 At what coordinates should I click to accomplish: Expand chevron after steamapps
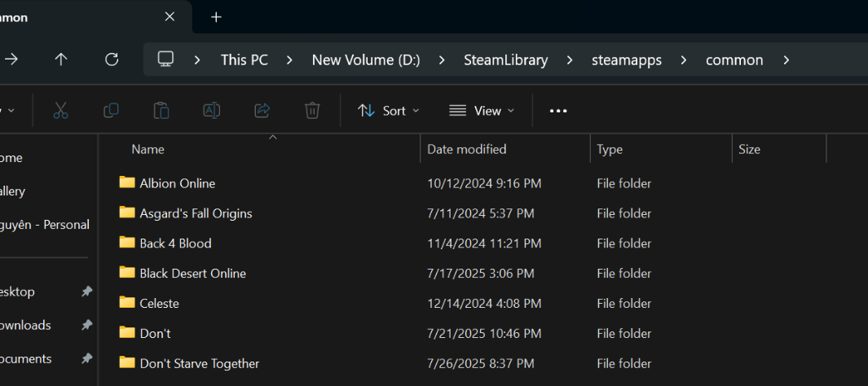coord(684,60)
